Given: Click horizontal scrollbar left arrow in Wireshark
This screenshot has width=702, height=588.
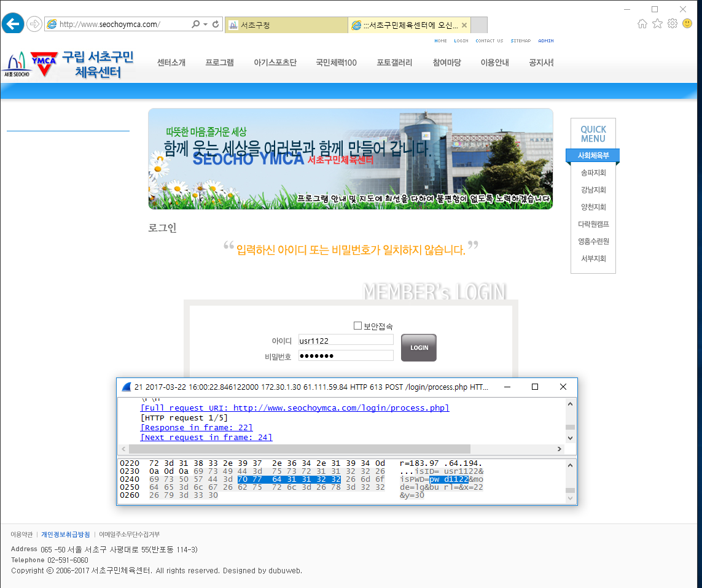Looking at the screenshot, I should [x=123, y=449].
